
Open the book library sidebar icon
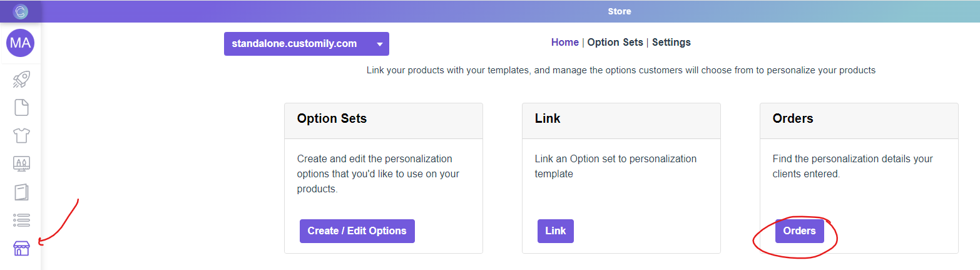[22, 192]
